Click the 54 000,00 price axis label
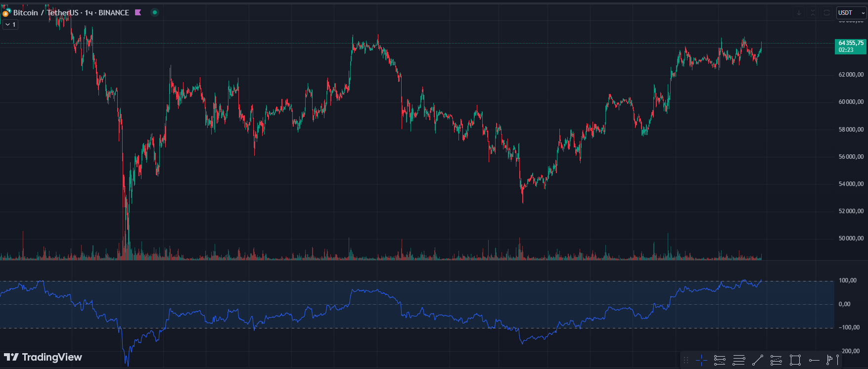Viewport: 868px width, 369px height. click(x=851, y=184)
